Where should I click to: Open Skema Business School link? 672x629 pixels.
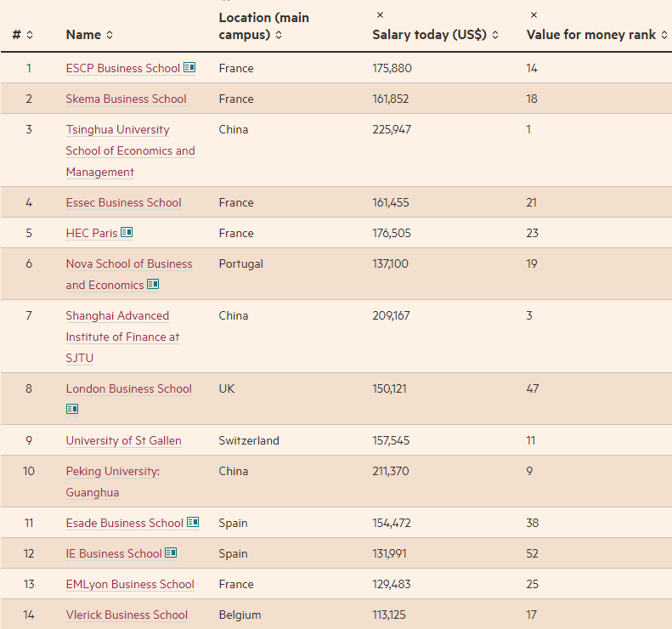(x=126, y=99)
